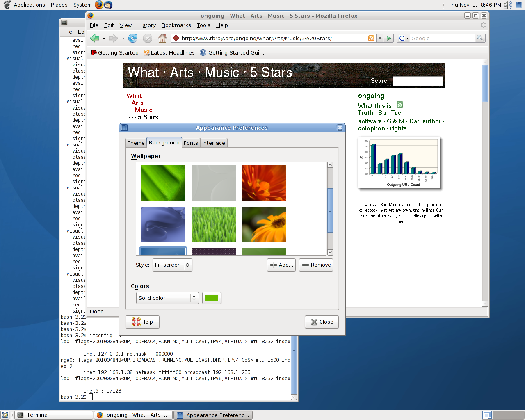
Task: Select the green grass wallpaper
Action: coord(214,224)
